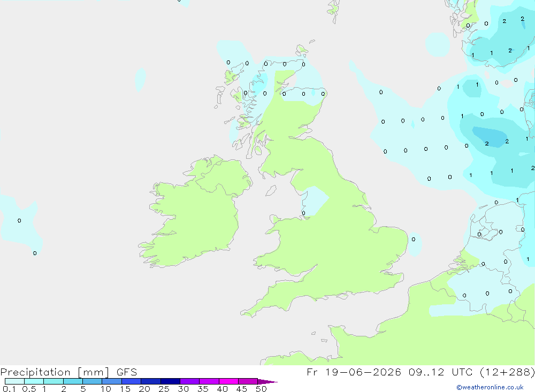Click the legend value '15'

pos(125,389)
